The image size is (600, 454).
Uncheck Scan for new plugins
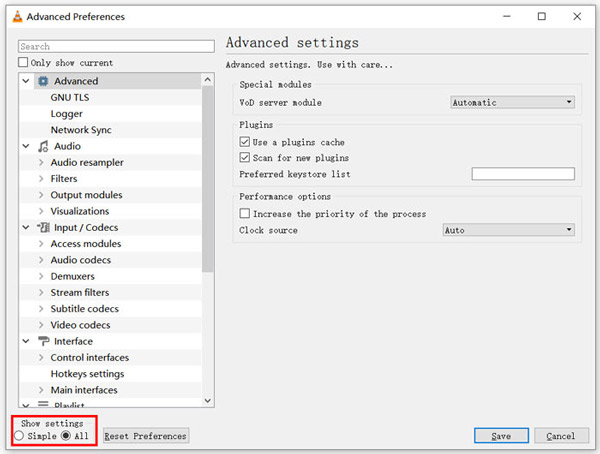pos(245,158)
